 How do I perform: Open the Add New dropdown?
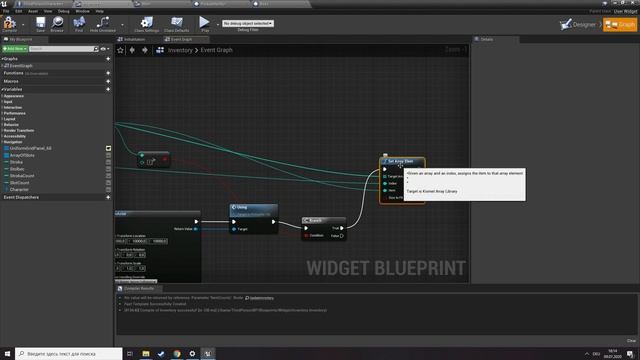(15, 49)
